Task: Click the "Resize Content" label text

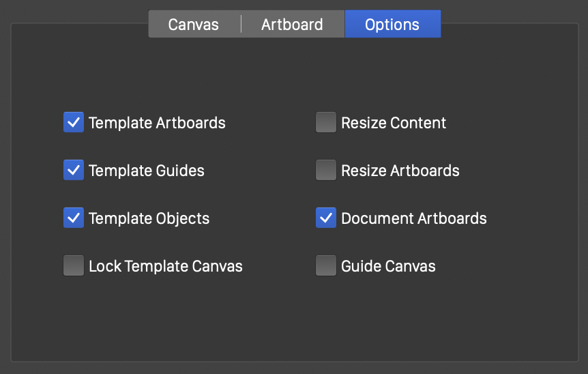Action: (x=394, y=124)
